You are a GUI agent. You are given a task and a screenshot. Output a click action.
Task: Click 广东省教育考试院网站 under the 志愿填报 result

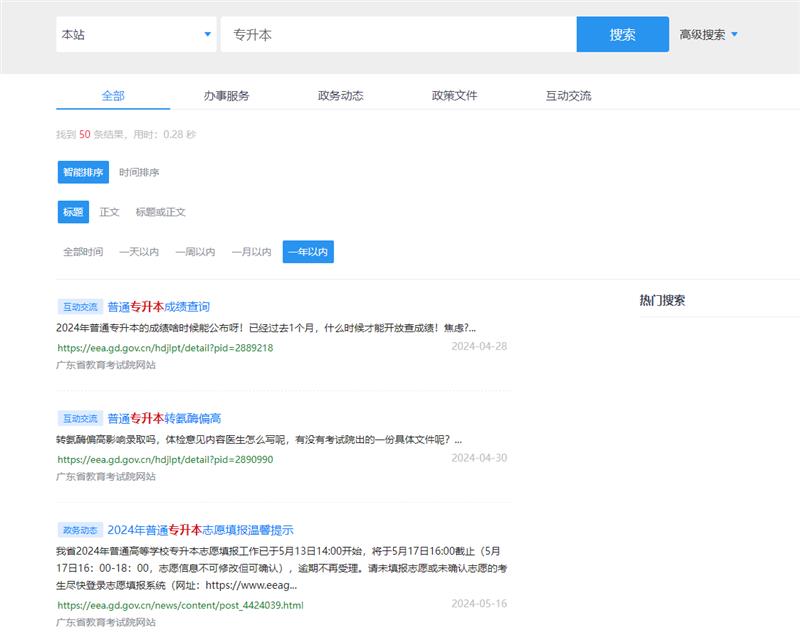pos(106,622)
